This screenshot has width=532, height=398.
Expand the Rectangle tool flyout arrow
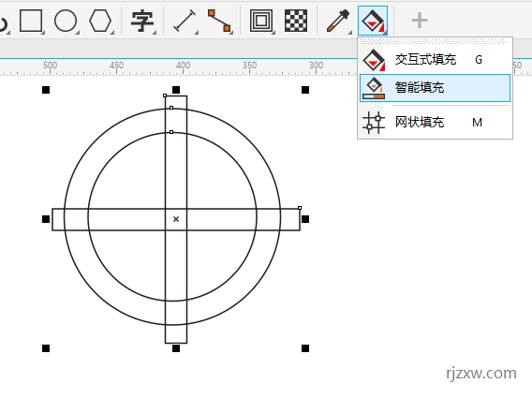43,33
